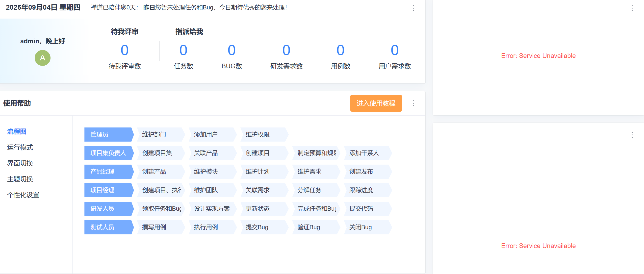This screenshot has height=274, width=644.
Task: Open the 提交Bug flow step
Action: point(263,227)
